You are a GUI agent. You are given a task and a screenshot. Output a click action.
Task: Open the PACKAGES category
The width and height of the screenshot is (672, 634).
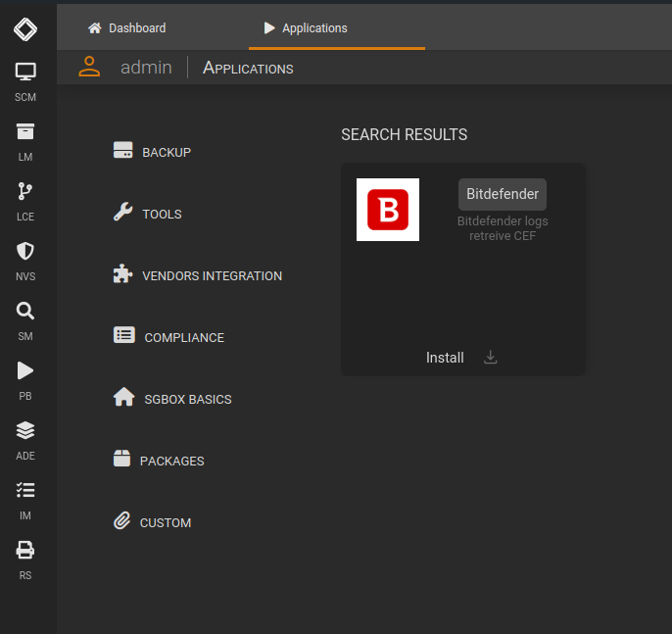(x=159, y=461)
